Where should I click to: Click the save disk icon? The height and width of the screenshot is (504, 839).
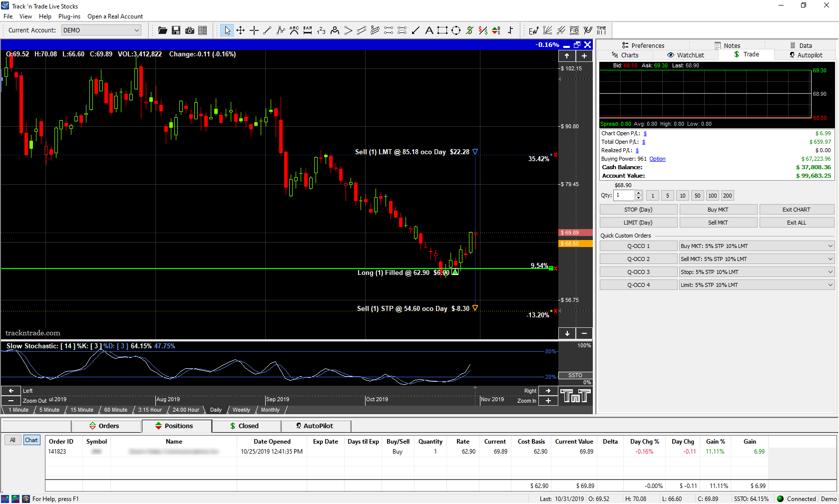[176, 30]
